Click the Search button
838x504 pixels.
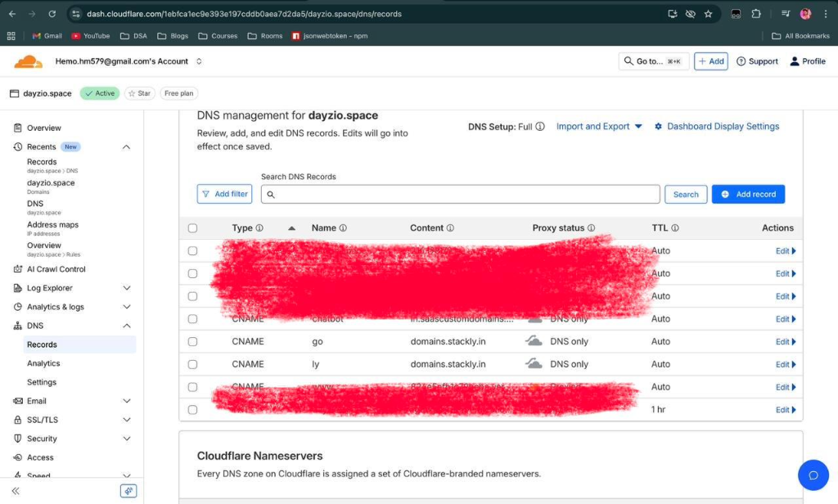(x=686, y=195)
